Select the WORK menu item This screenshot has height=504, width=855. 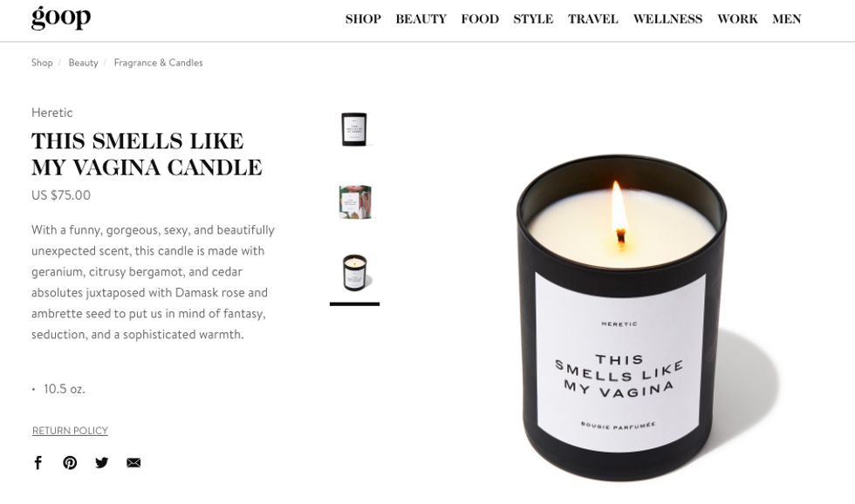(738, 19)
